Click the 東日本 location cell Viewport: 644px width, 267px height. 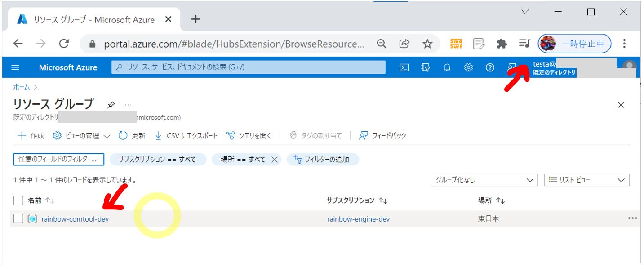tap(489, 219)
